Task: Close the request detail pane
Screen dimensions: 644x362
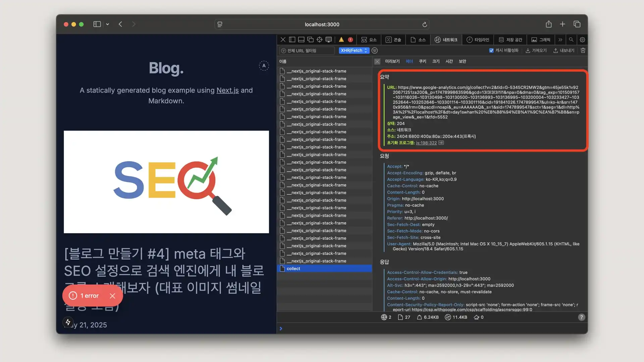Action: [377, 61]
